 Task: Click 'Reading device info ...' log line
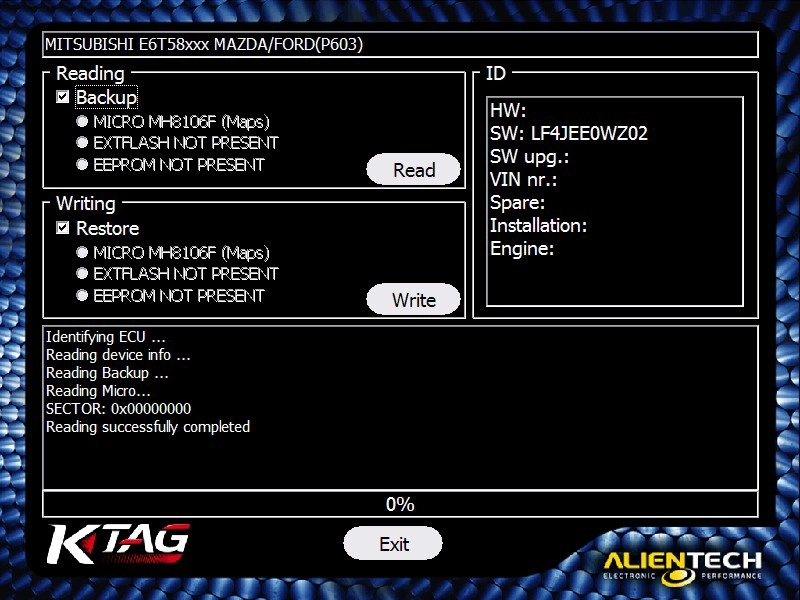tap(118, 355)
